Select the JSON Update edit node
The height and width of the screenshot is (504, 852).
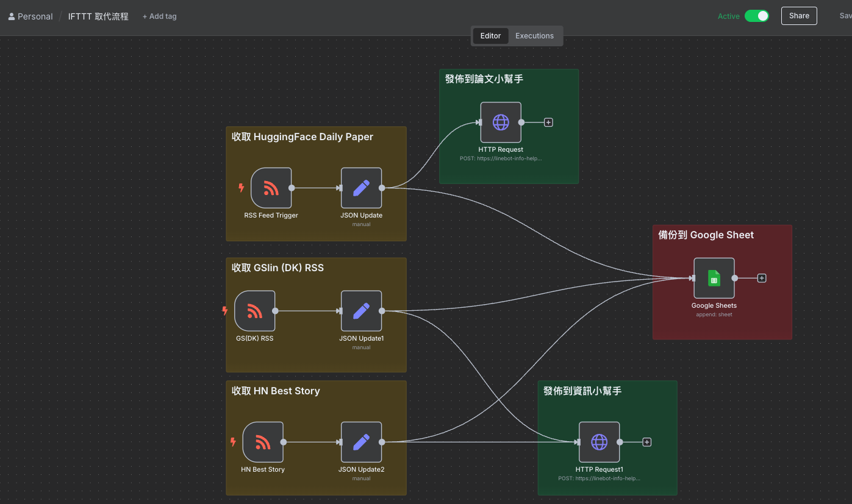[x=361, y=188]
